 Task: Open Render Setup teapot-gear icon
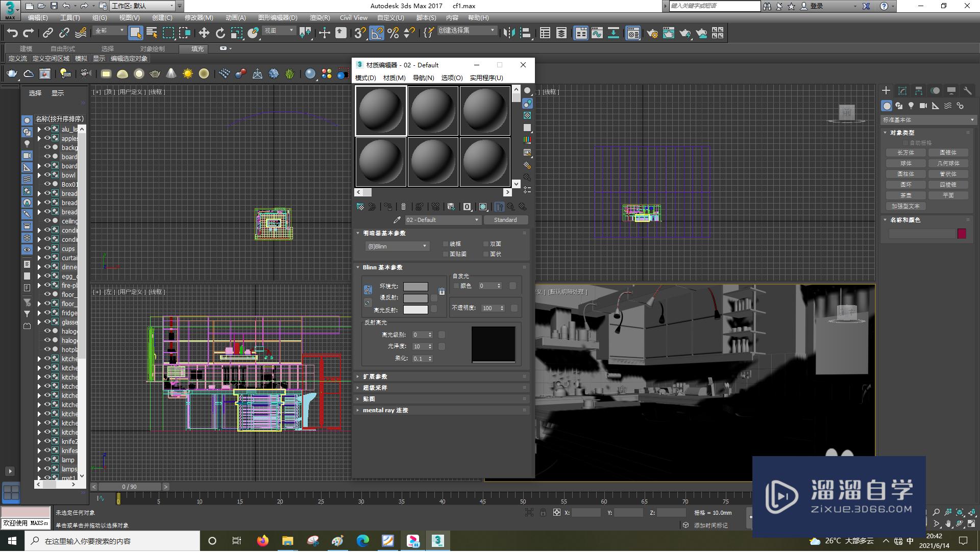coord(652,33)
